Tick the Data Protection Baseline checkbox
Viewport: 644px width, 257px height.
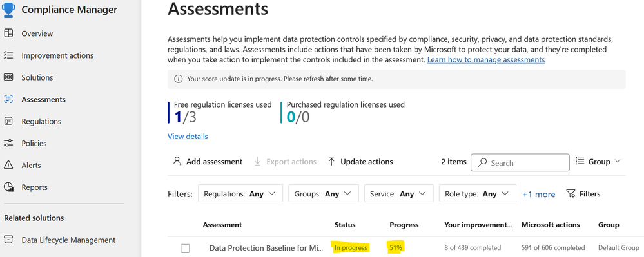tap(185, 249)
